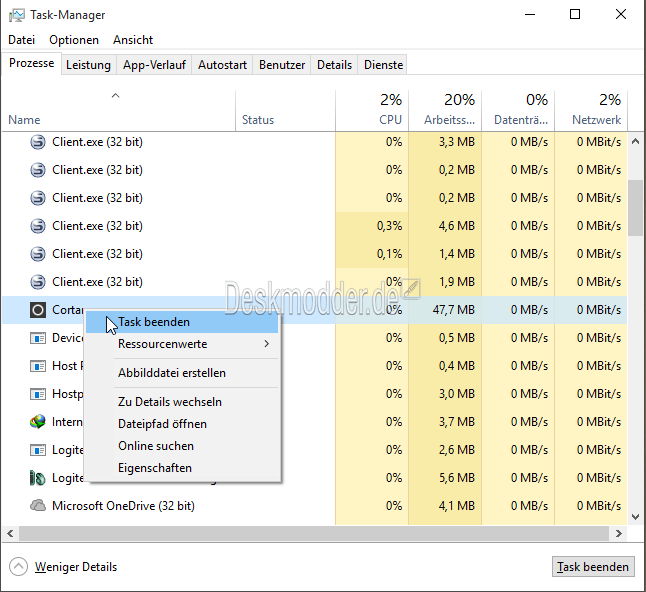Click the vertical scrollbar up arrow
Screen dimensions: 646x592
click(636, 142)
